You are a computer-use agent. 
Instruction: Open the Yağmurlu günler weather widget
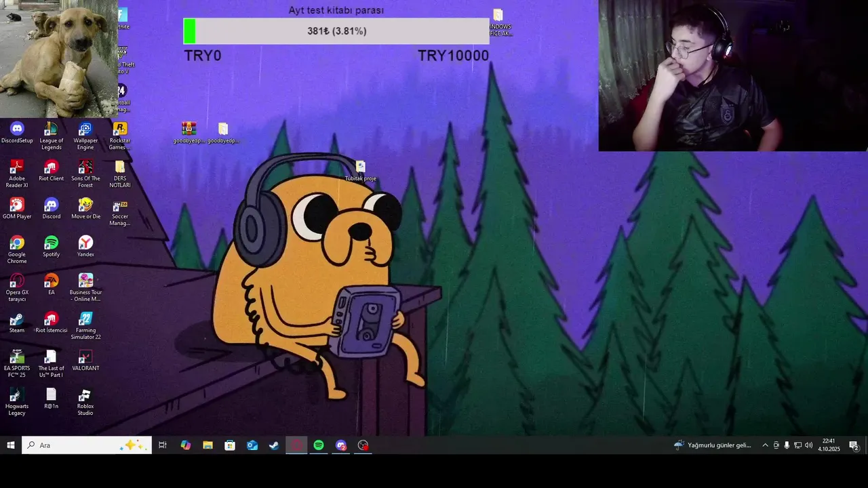click(x=713, y=445)
